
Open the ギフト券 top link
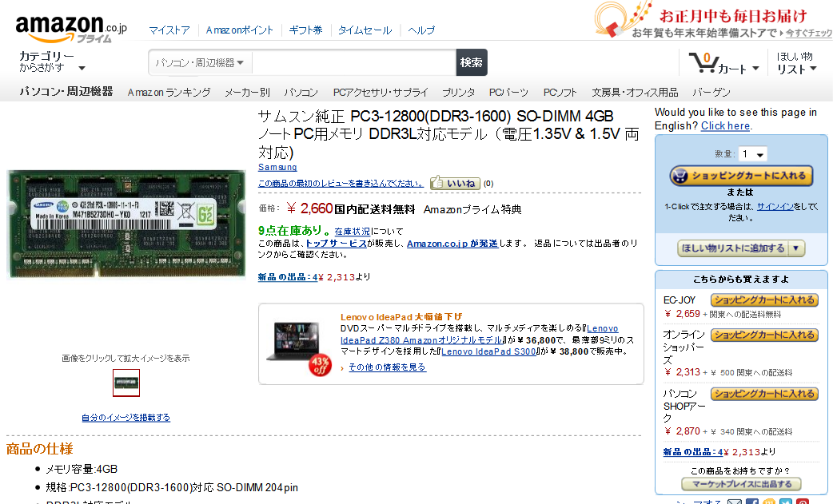click(x=305, y=30)
